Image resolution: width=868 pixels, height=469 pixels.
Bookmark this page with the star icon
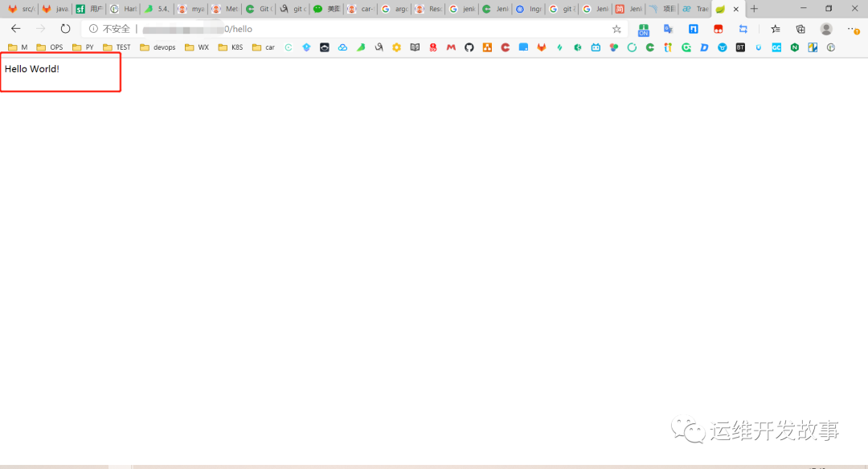pos(616,29)
